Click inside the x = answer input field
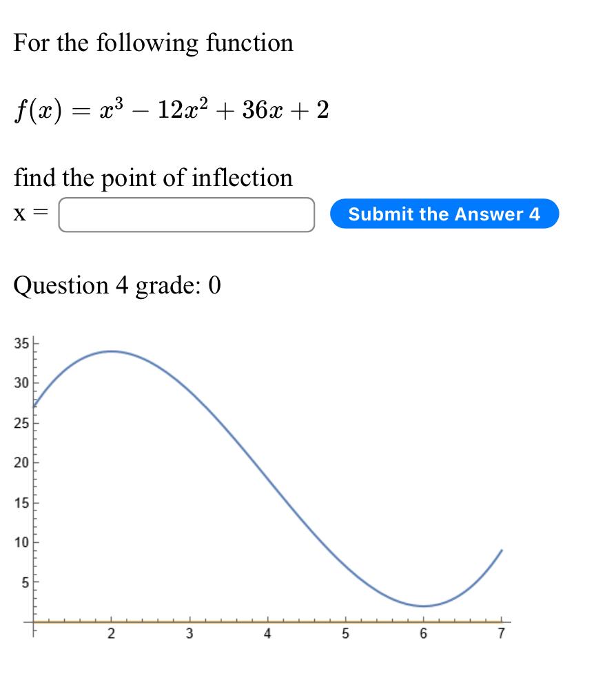Viewport: 616px width, 680px height. coord(186,214)
